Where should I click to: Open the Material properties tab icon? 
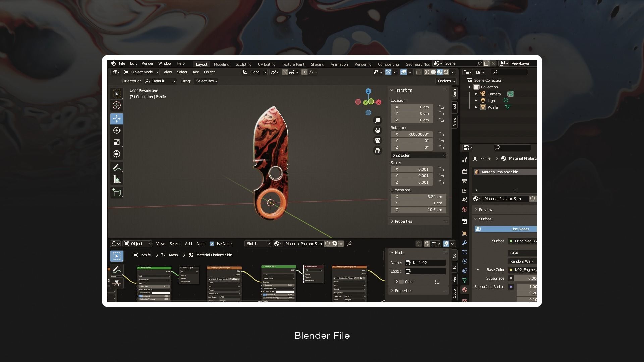click(465, 289)
